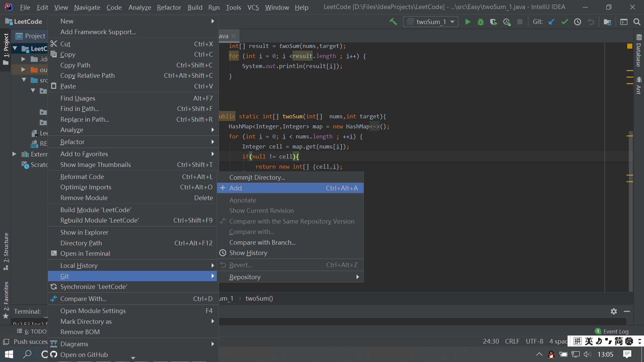This screenshot has width=644, height=362.
Task: Run twoSum_1 with green play icon
Action: coord(468,22)
